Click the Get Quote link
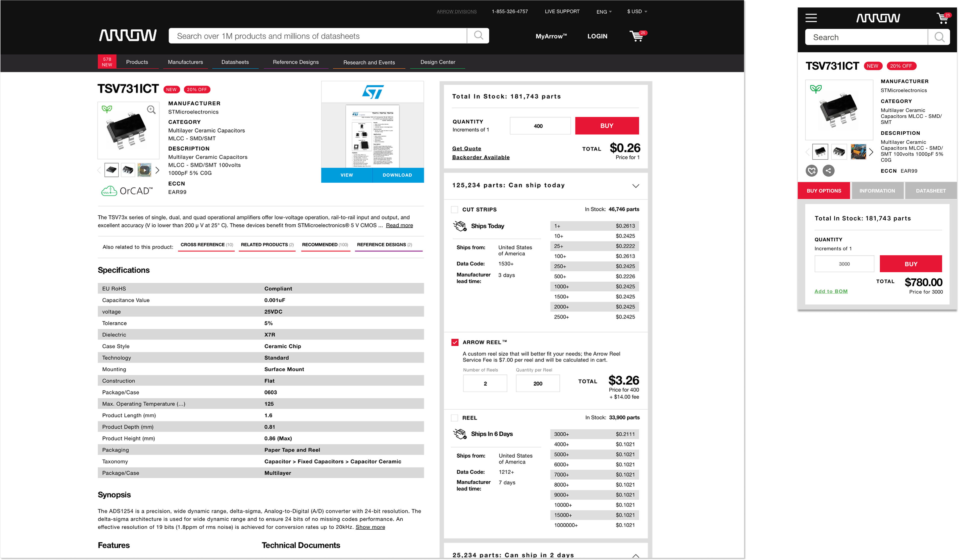This screenshot has width=960, height=560. coord(466,149)
